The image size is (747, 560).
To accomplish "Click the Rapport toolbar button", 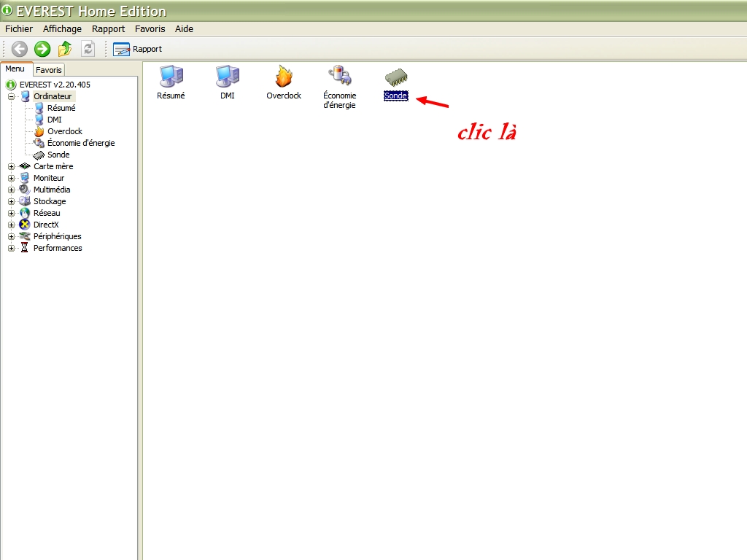I will 138,49.
